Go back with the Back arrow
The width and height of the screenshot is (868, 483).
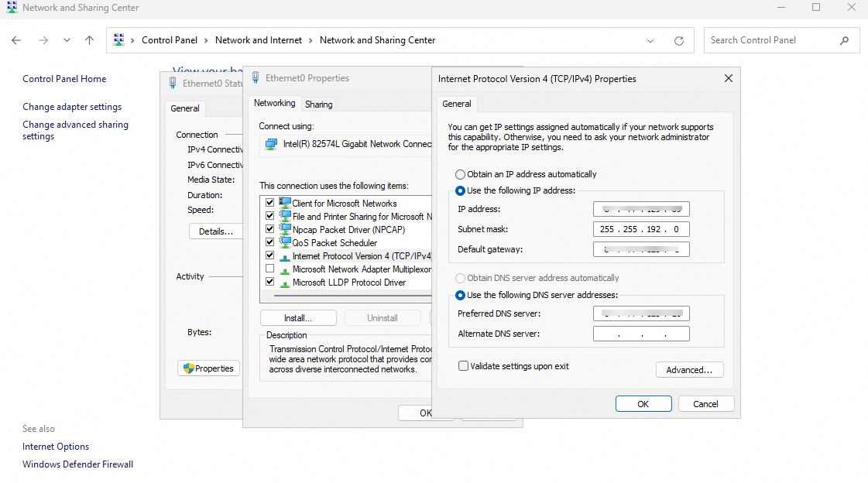(x=16, y=40)
